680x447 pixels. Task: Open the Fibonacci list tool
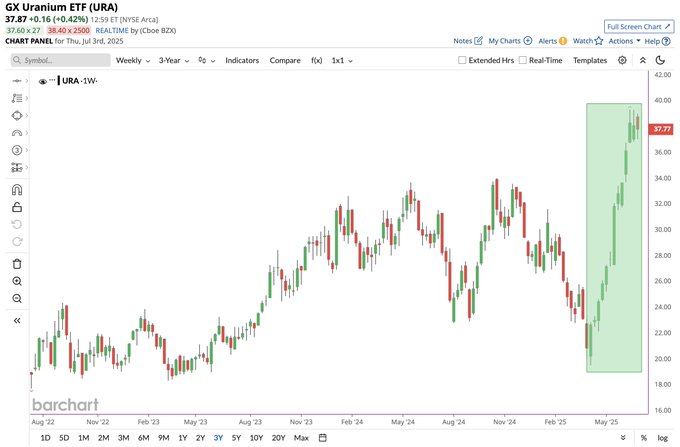[17, 98]
